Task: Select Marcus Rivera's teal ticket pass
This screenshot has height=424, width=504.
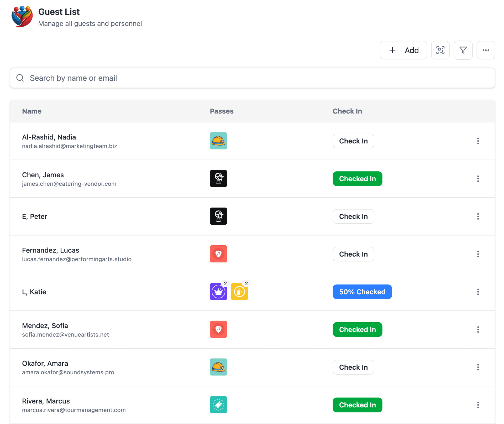Action: [x=218, y=405]
